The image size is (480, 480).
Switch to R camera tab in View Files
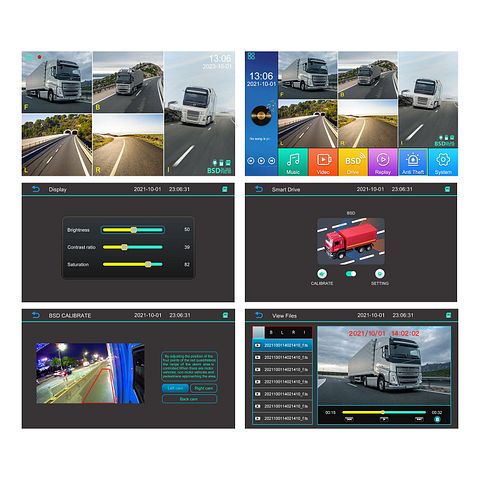(x=293, y=332)
